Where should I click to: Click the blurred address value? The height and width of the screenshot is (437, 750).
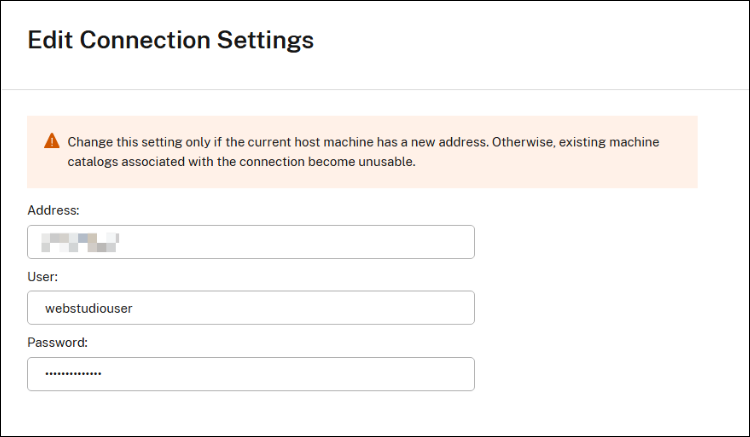click(80, 242)
